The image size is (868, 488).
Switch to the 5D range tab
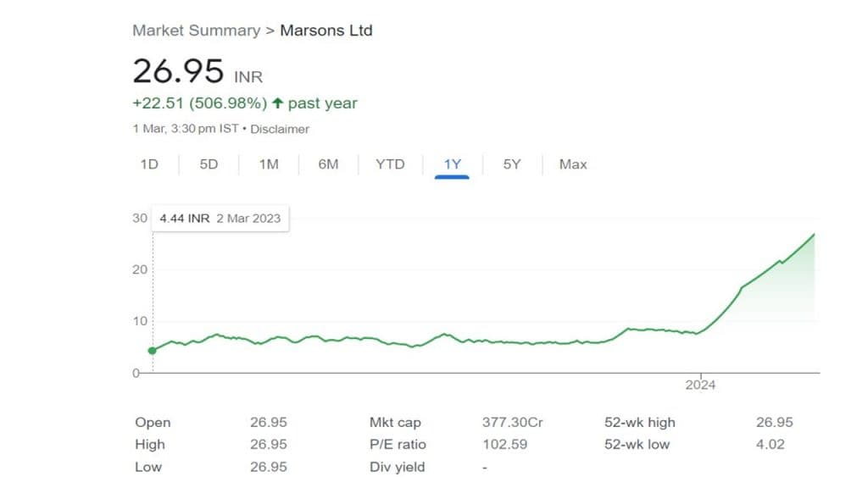tap(209, 164)
